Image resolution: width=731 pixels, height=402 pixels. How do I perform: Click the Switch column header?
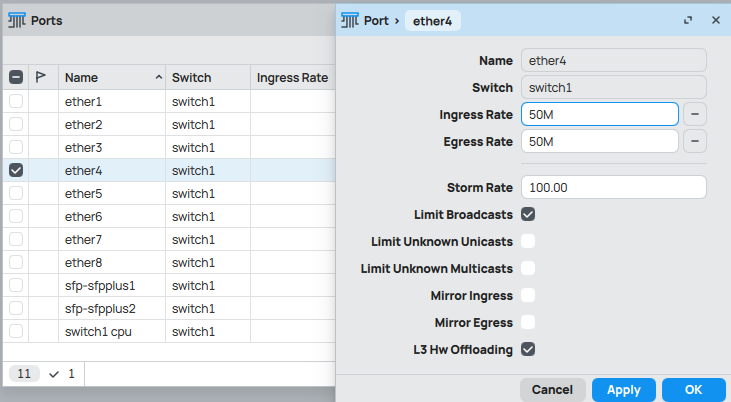click(205, 77)
